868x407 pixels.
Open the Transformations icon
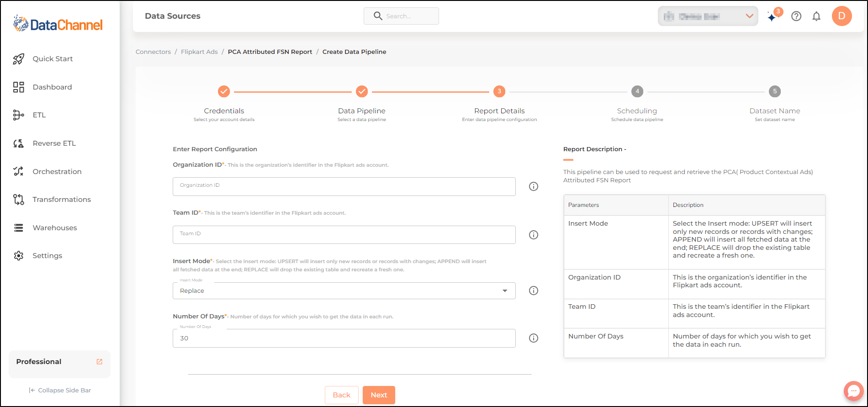[19, 200]
